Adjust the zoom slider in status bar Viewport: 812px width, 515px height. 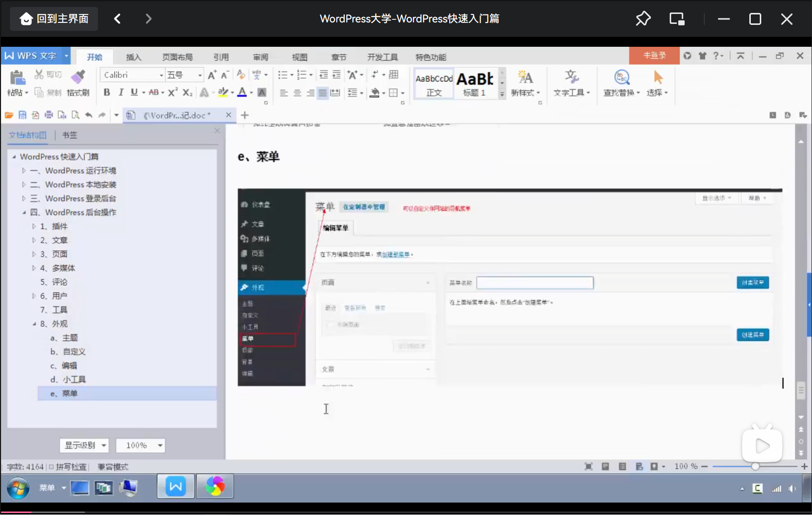tap(755, 466)
